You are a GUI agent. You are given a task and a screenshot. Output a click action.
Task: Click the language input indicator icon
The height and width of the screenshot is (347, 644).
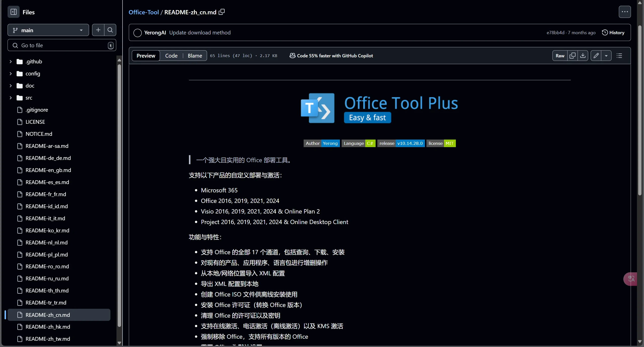pyautogui.click(x=631, y=279)
